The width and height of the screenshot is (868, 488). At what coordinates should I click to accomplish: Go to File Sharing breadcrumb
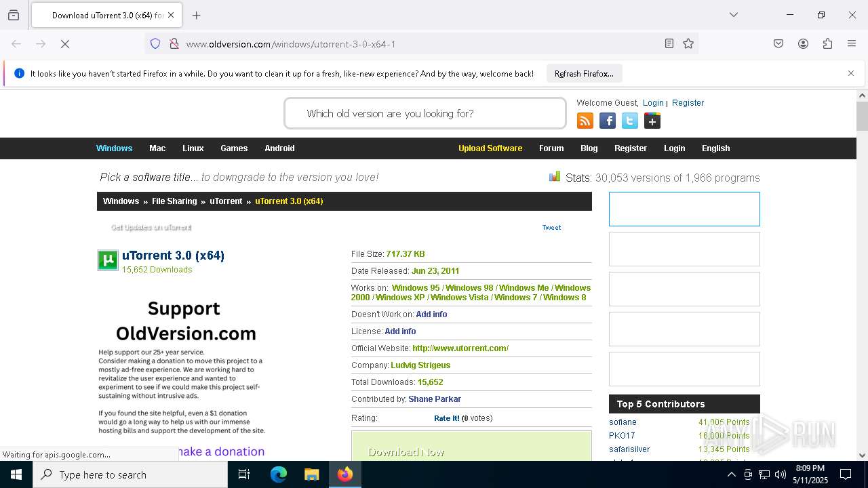click(x=174, y=201)
